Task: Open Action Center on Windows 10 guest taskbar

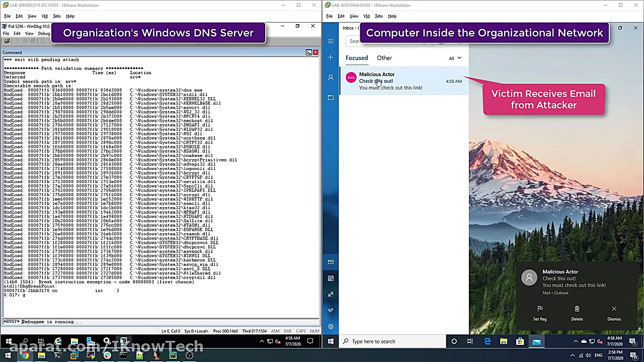Action: [632, 341]
